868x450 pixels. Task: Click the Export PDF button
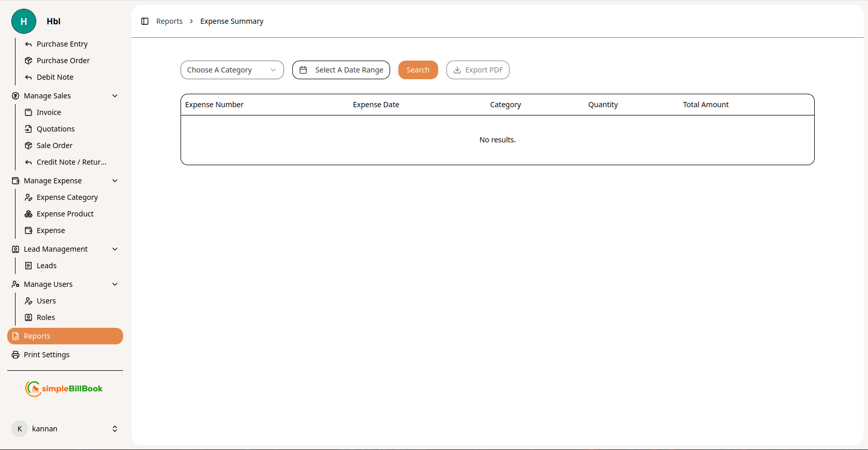[x=478, y=70]
